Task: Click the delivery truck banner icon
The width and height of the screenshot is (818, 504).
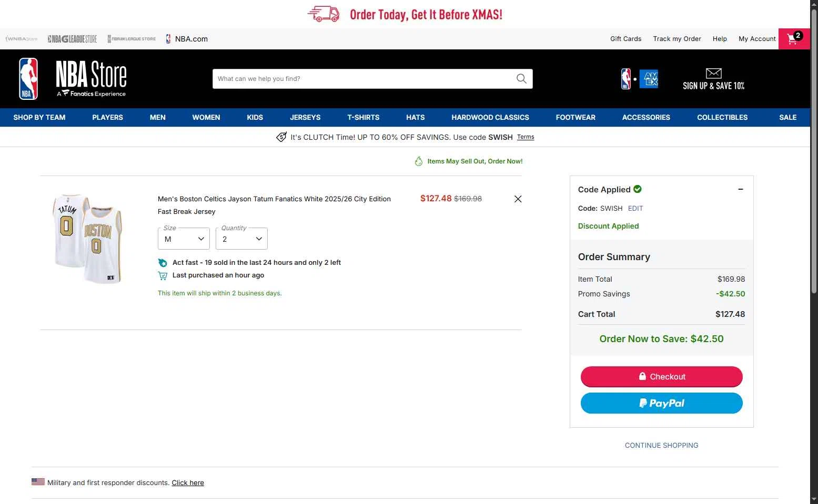Action: coord(324,14)
